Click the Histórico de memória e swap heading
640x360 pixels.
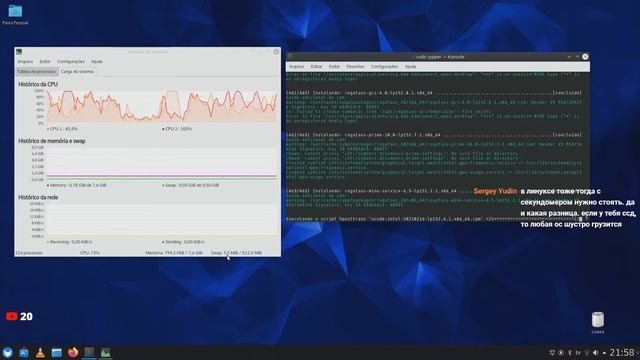tap(52, 141)
